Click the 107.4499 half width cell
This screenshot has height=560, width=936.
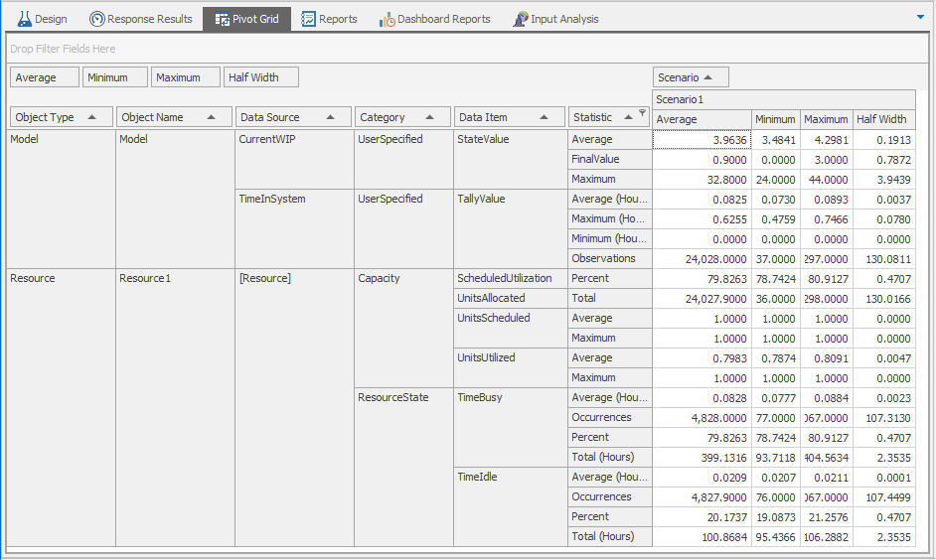click(x=884, y=497)
